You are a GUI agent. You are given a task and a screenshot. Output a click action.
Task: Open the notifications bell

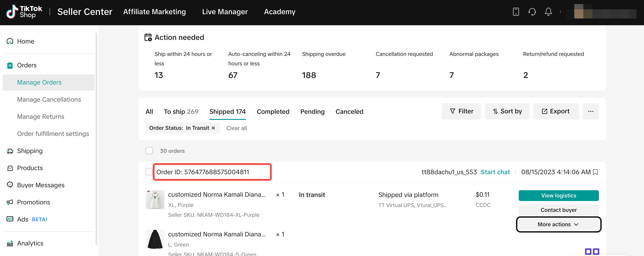[x=548, y=12]
